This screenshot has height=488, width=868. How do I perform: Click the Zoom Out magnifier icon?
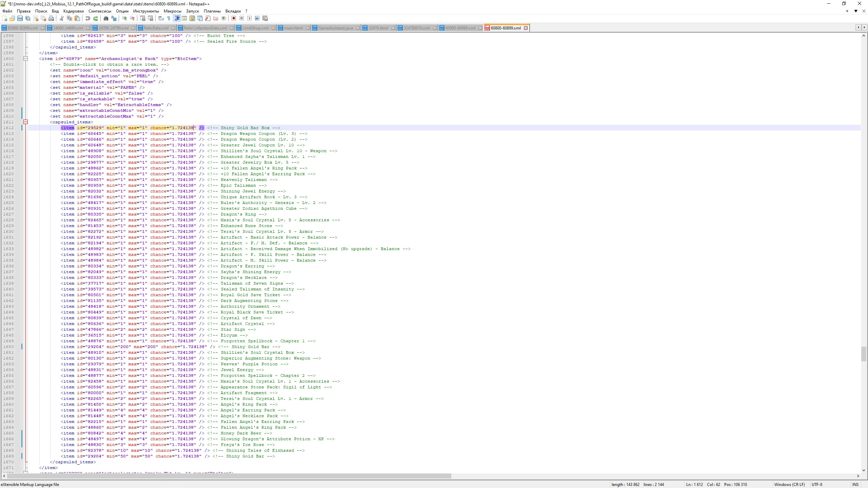pyautogui.click(x=132, y=18)
